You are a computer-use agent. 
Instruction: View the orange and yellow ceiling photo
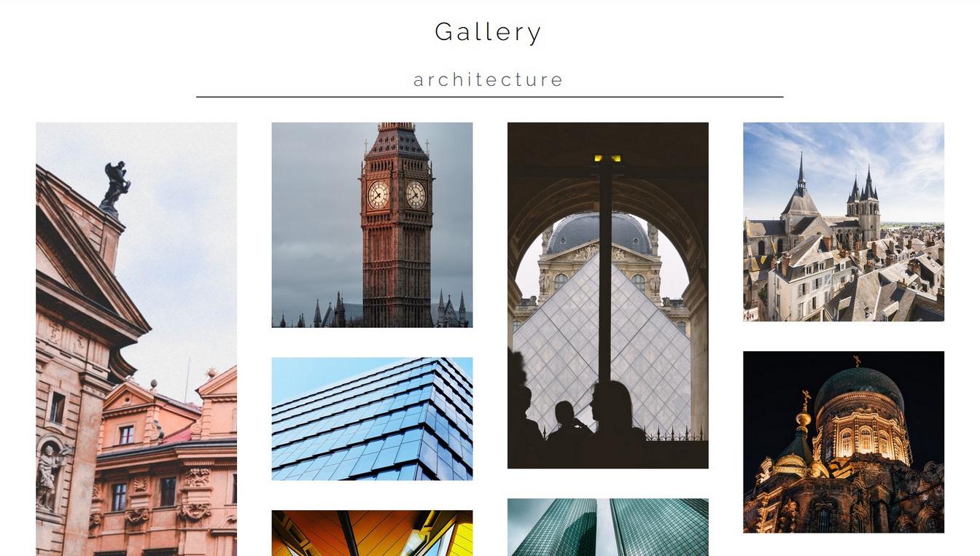coord(372,533)
